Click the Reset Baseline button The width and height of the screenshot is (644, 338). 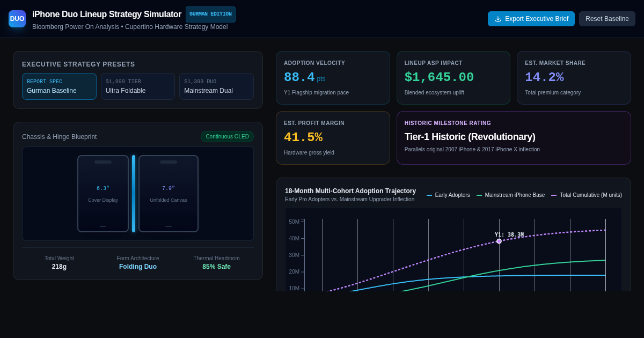tap(607, 19)
